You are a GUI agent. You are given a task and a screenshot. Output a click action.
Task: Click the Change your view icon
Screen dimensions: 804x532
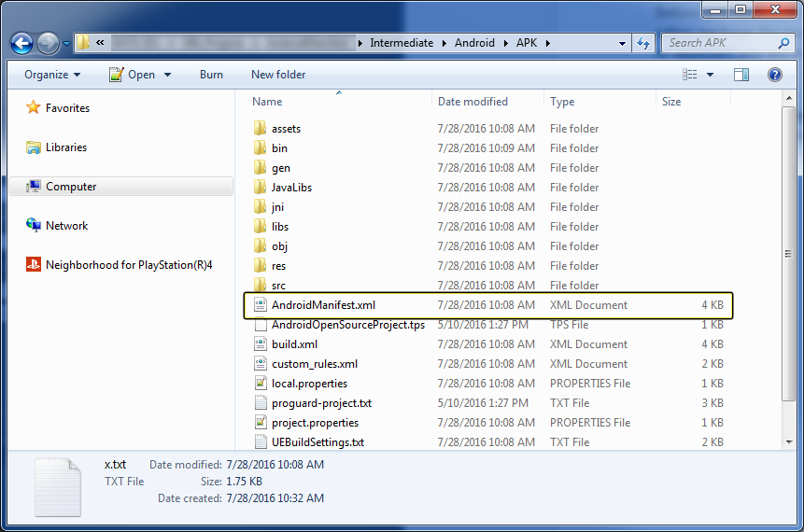point(690,75)
